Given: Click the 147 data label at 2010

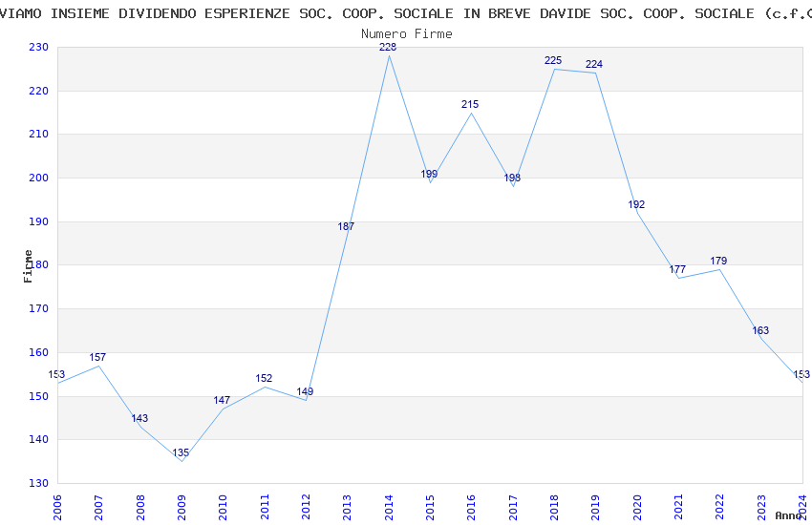Looking at the screenshot, I should coord(221,400).
